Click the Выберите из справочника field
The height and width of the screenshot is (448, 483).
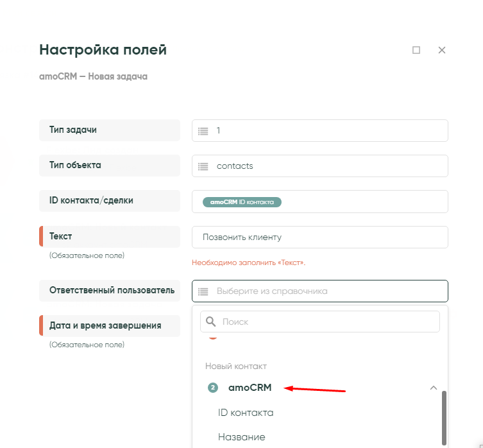(327, 291)
